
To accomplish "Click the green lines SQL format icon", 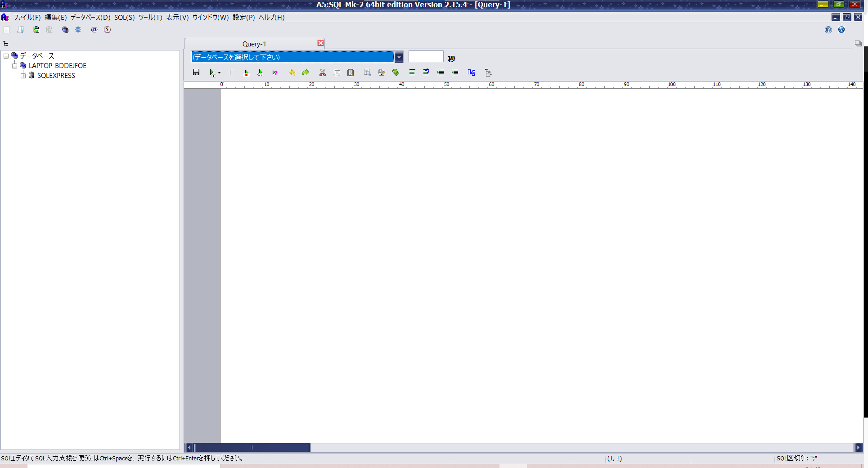I will (412, 73).
